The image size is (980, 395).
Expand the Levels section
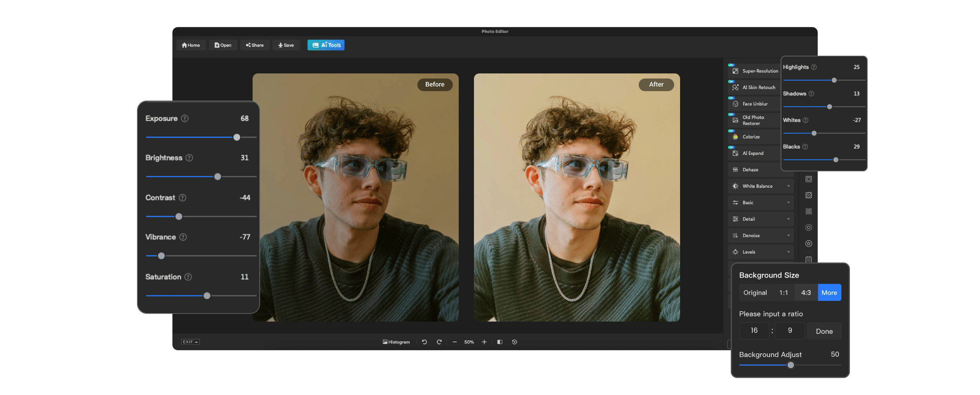[761, 252]
